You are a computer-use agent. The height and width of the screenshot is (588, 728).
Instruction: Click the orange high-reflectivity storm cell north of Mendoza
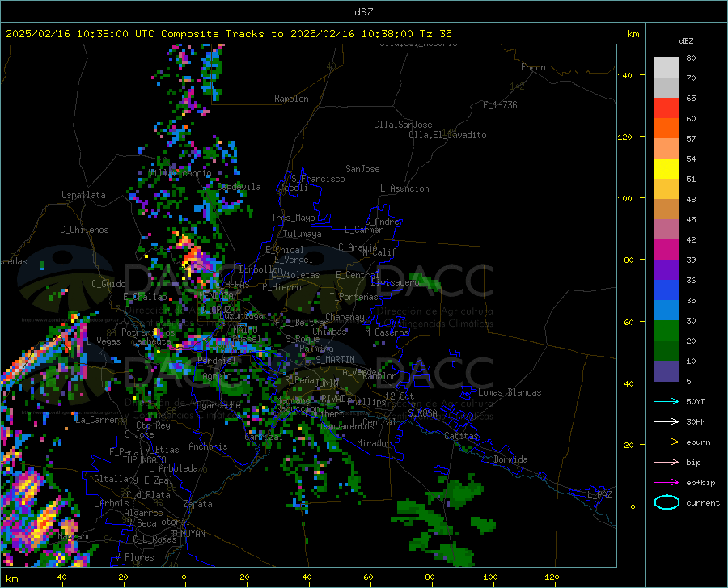tap(192, 256)
